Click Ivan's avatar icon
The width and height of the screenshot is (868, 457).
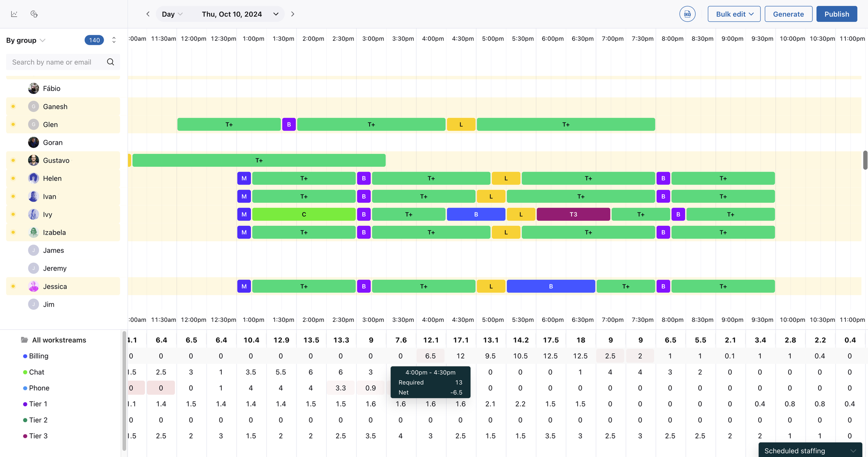click(33, 196)
